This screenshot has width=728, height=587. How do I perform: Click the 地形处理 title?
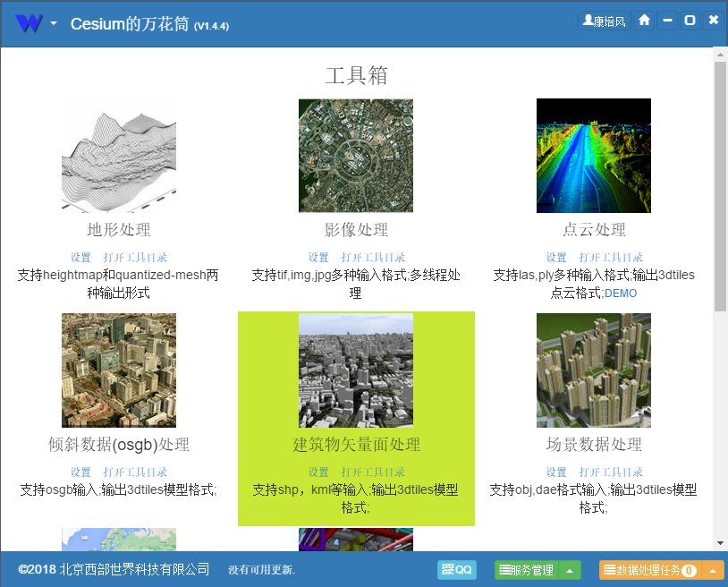tap(119, 229)
